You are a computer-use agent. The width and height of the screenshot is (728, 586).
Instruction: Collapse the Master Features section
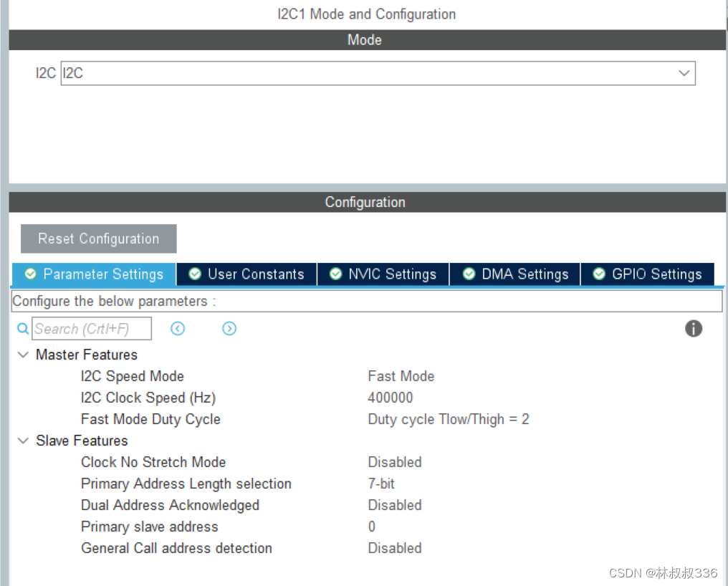coord(23,354)
